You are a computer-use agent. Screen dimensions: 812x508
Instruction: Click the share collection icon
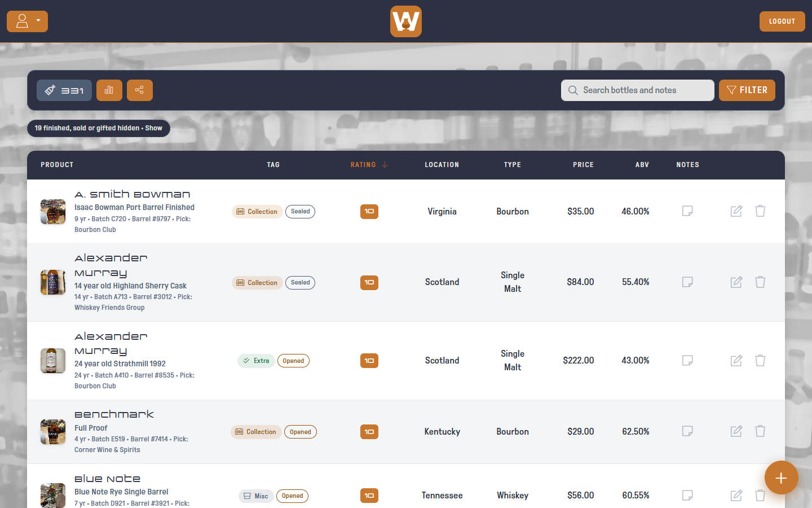(x=140, y=90)
